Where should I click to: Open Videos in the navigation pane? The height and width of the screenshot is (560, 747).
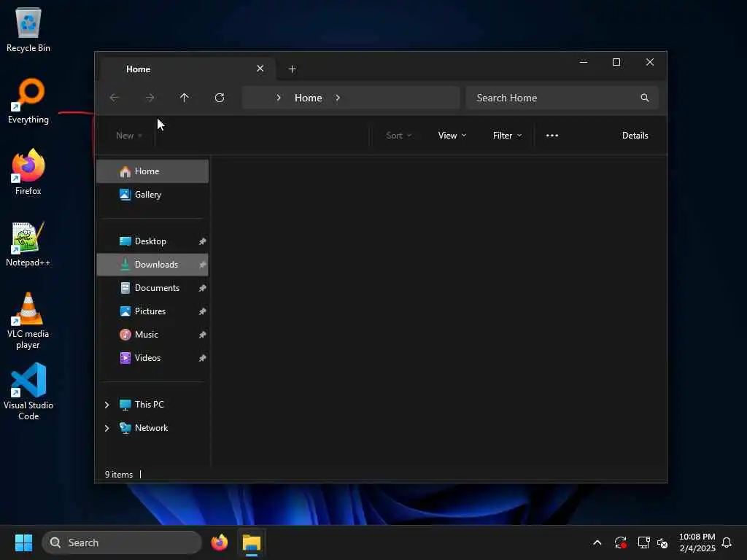pyautogui.click(x=152, y=357)
